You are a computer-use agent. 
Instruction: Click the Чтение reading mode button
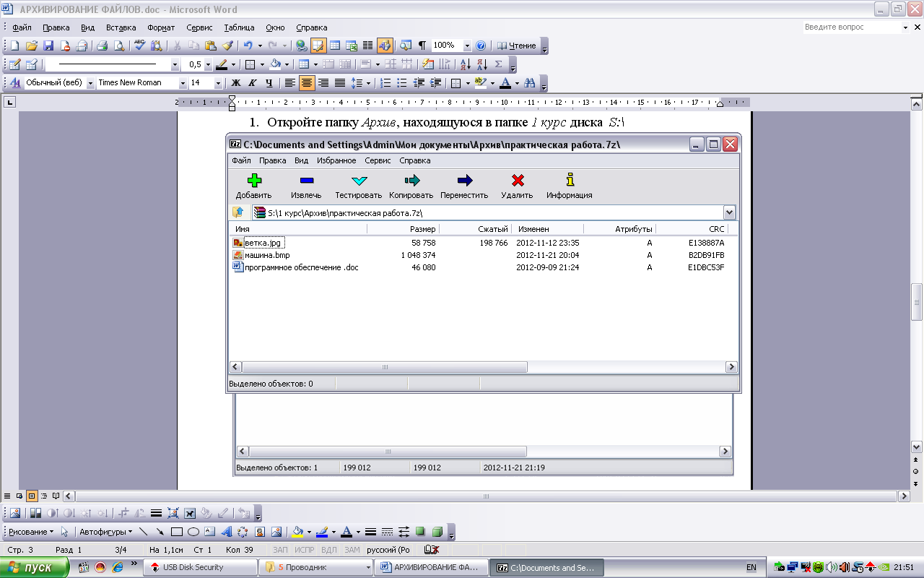point(517,46)
